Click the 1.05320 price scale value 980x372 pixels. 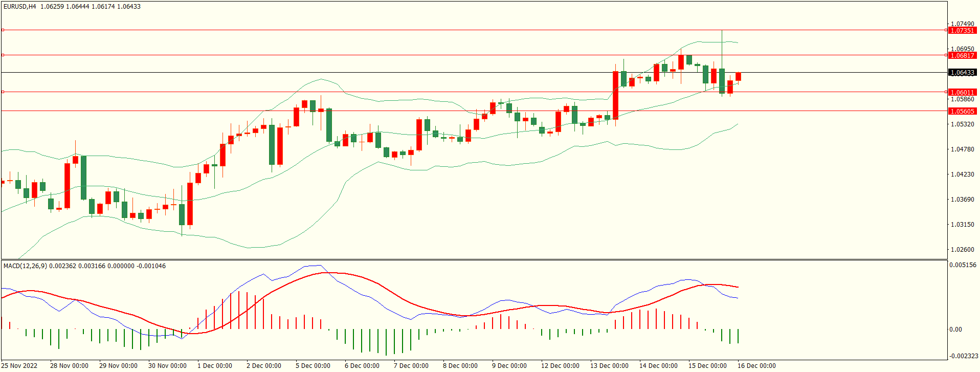pos(962,124)
